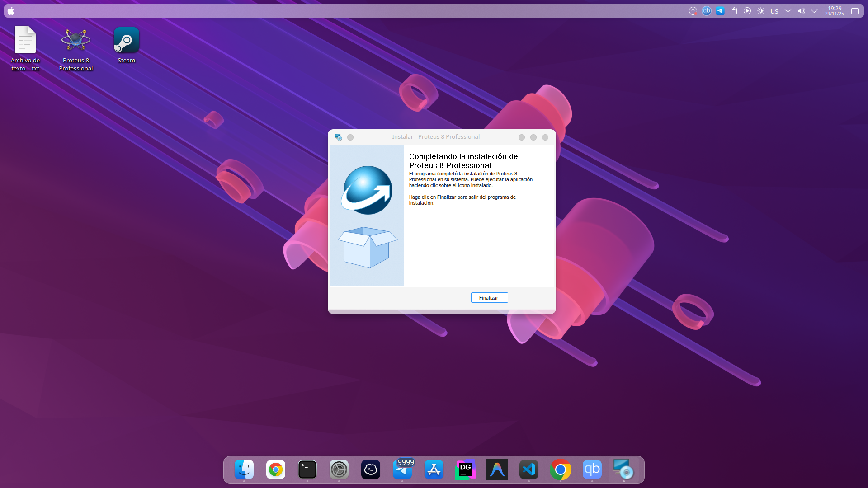Open qBittorrent from the dock

(x=592, y=470)
